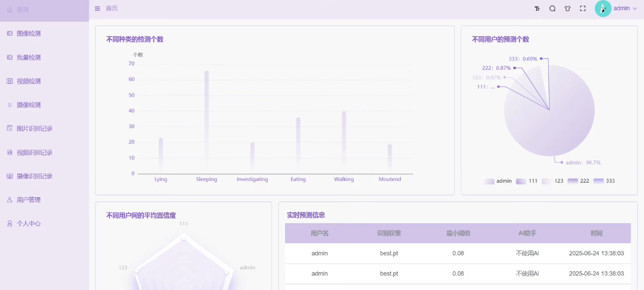Click the AI助手 column header
The width and height of the screenshot is (644, 290).
click(527, 233)
